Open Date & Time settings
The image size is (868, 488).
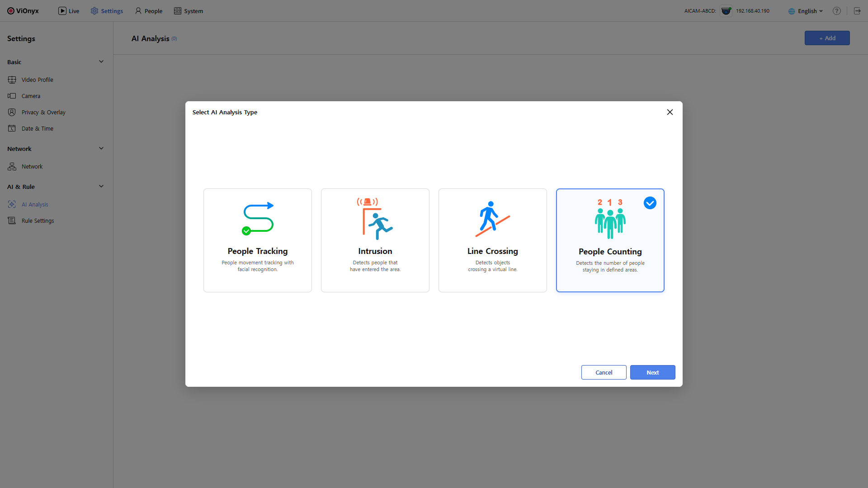coord(37,128)
